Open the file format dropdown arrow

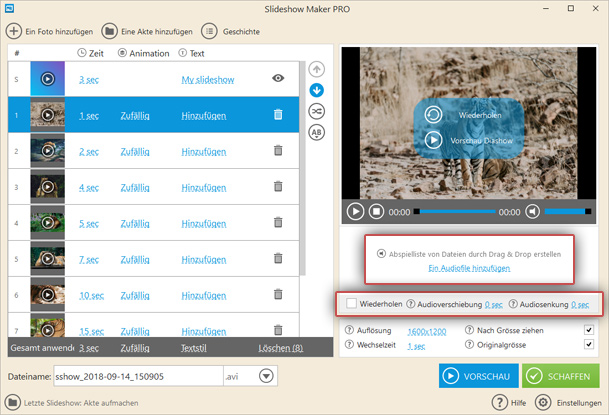point(266,376)
